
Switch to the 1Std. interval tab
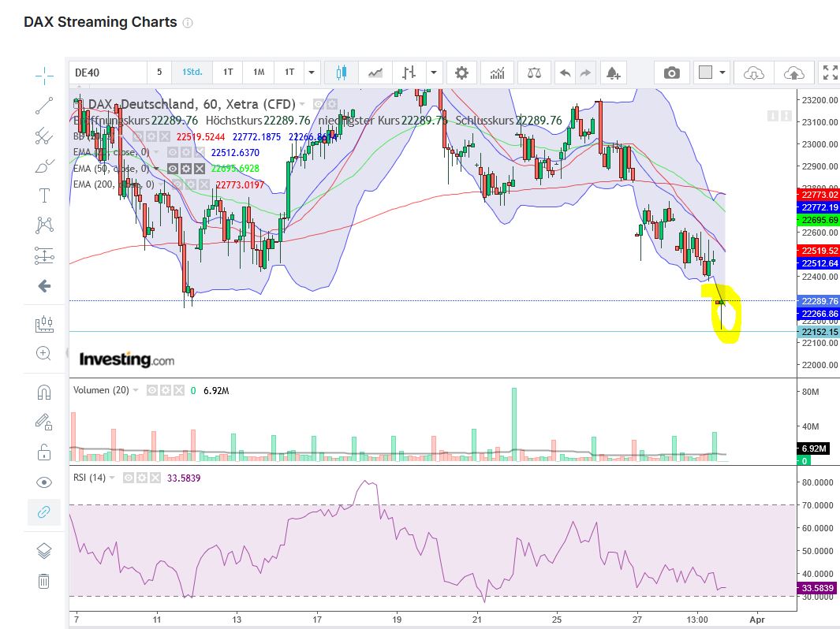pyautogui.click(x=192, y=71)
